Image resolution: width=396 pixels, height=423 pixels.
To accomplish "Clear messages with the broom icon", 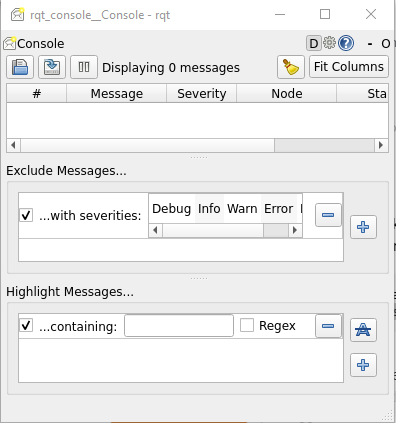I will pyautogui.click(x=291, y=67).
